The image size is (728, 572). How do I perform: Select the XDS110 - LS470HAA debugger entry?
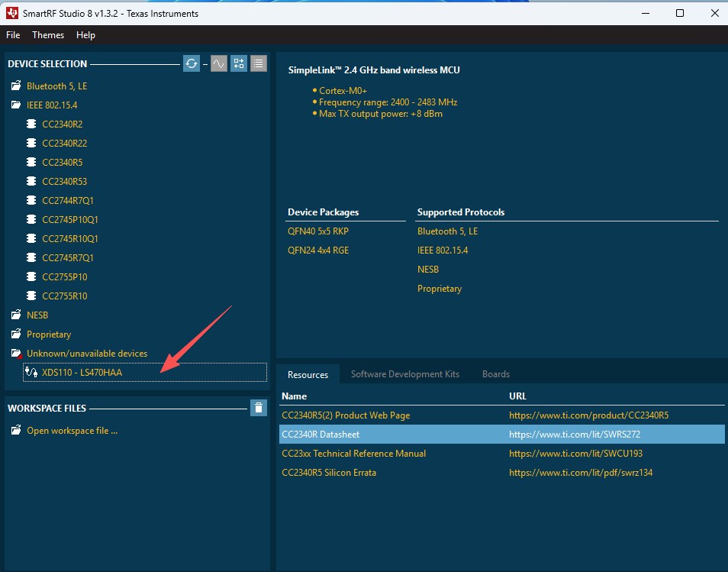(x=145, y=372)
